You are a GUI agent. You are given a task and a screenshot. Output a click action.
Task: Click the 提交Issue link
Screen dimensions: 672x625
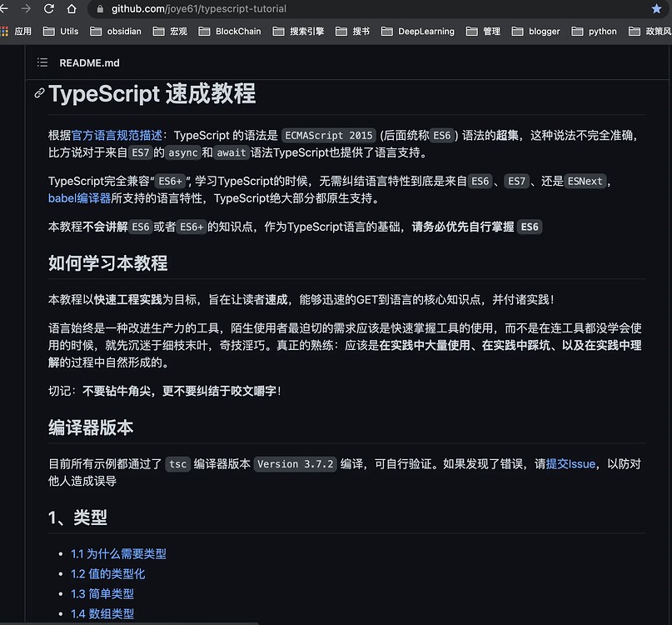click(x=571, y=463)
